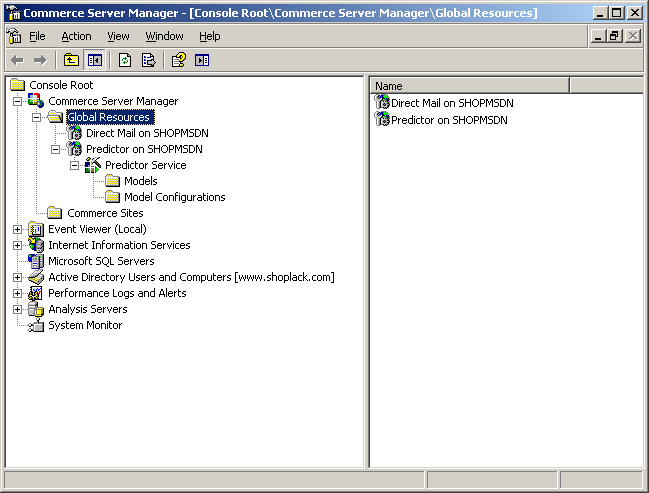Click the Models folder icon
The image size is (649, 493).
click(x=113, y=181)
